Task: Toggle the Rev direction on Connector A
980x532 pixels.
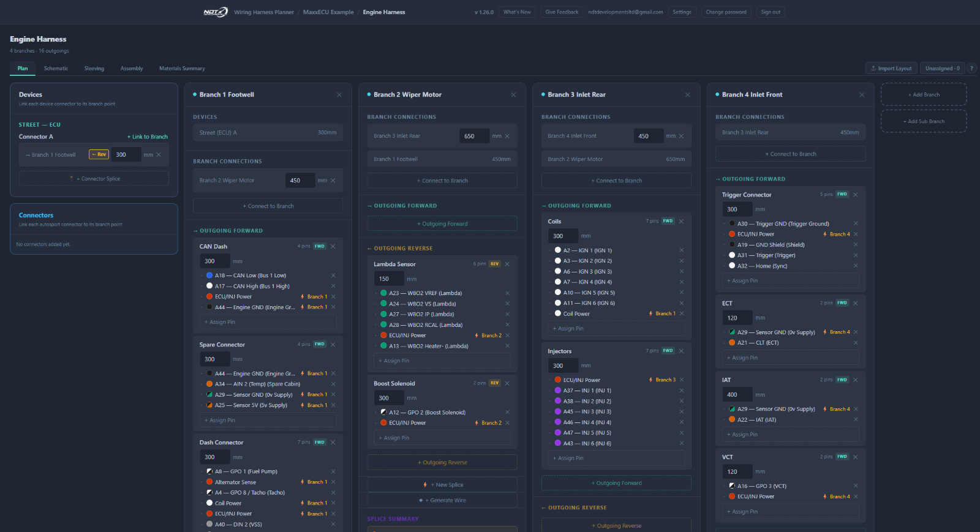Action: (x=99, y=154)
